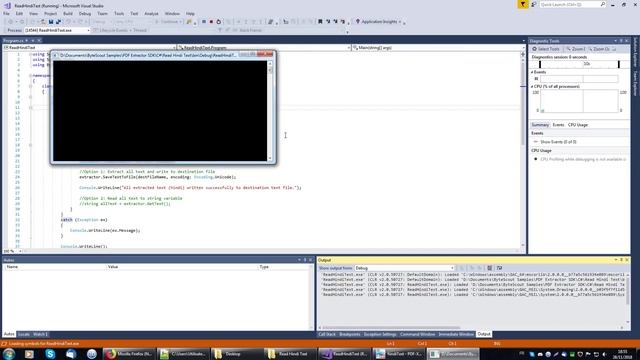Screen dimensions: 640x360
Task: Open the CPU Usage tab in Diagnostic Tools
Action: (578, 125)
